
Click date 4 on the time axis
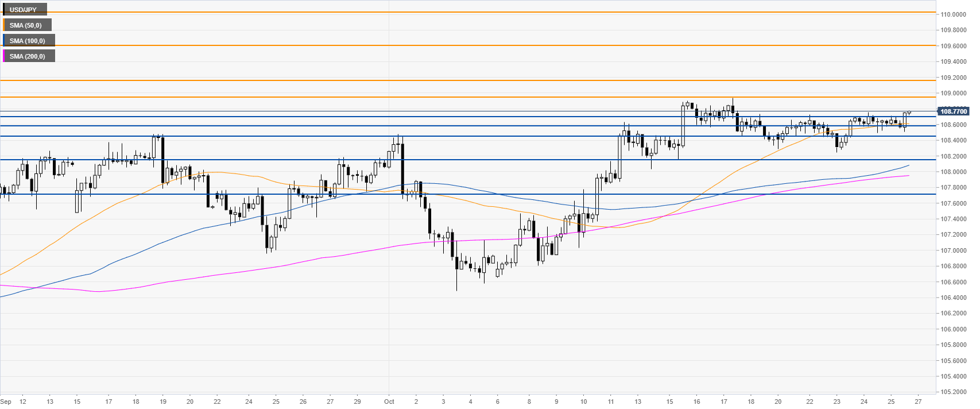(470, 402)
